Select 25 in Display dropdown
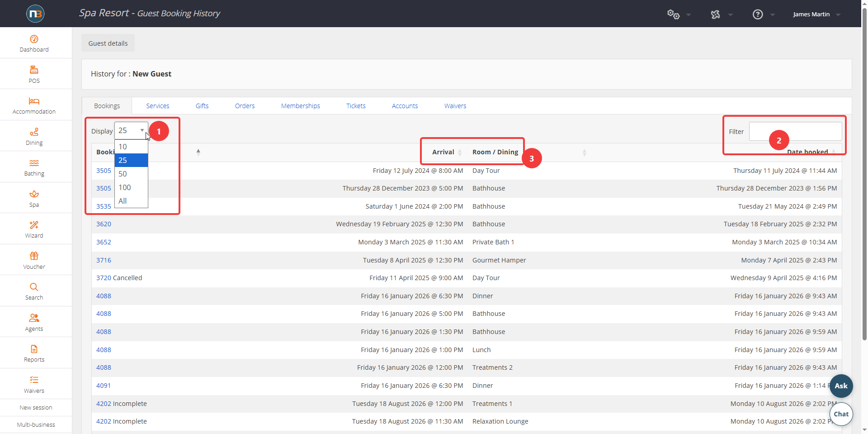The width and height of the screenshot is (868, 434). (x=131, y=160)
